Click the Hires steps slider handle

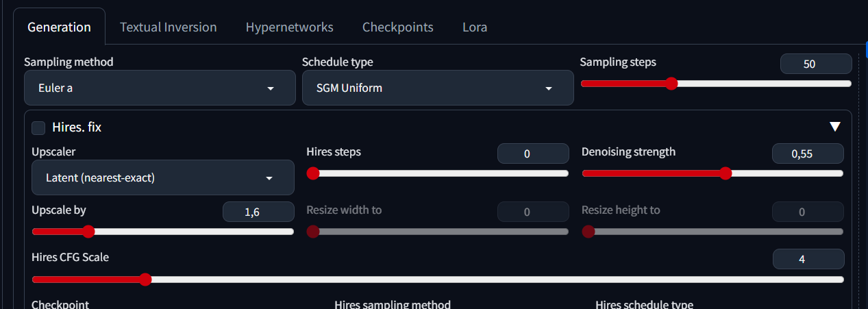coord(313,173)
